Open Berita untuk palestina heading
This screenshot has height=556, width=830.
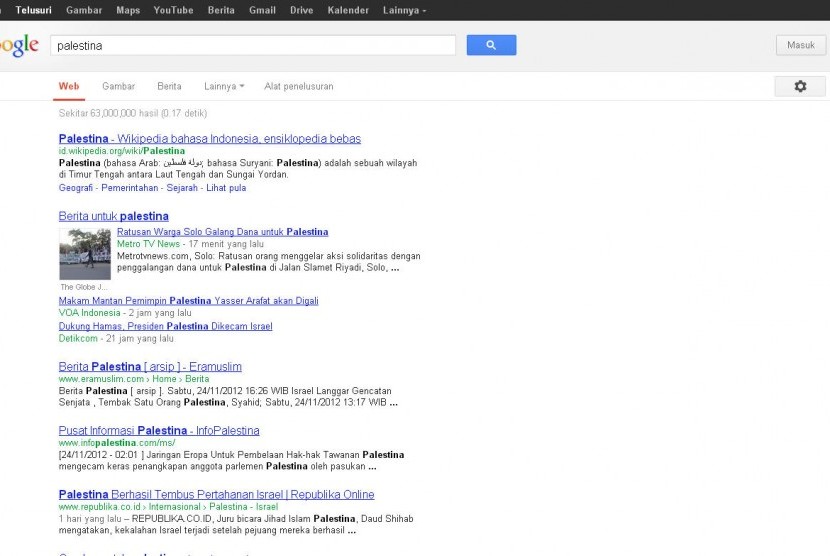[114, 216]
